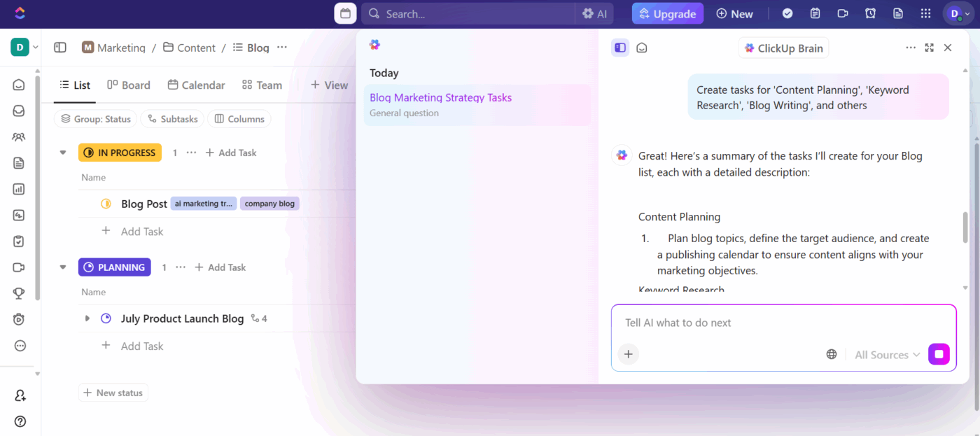
Task: Open Docs from the left sidebar
Action: [x=19, y=162]
